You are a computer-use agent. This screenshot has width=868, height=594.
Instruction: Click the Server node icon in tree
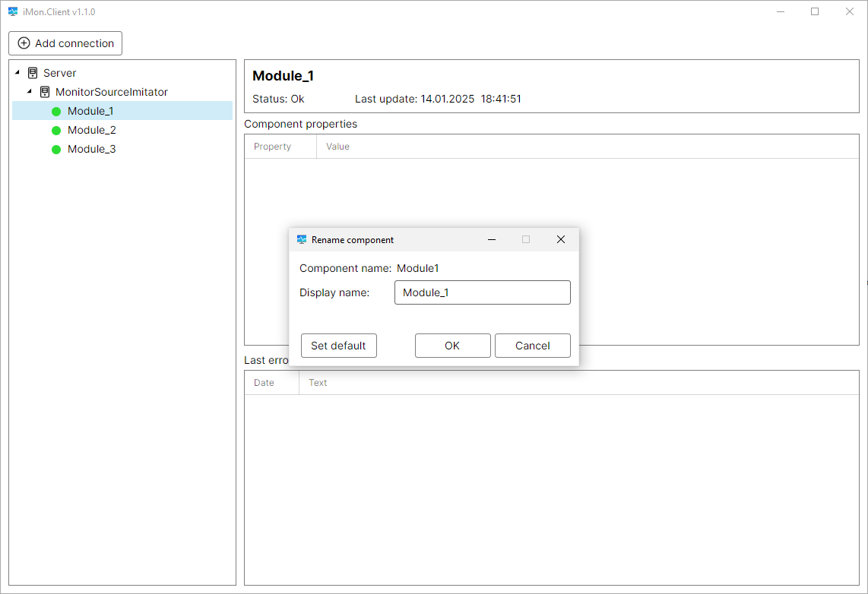coord(33,73)
